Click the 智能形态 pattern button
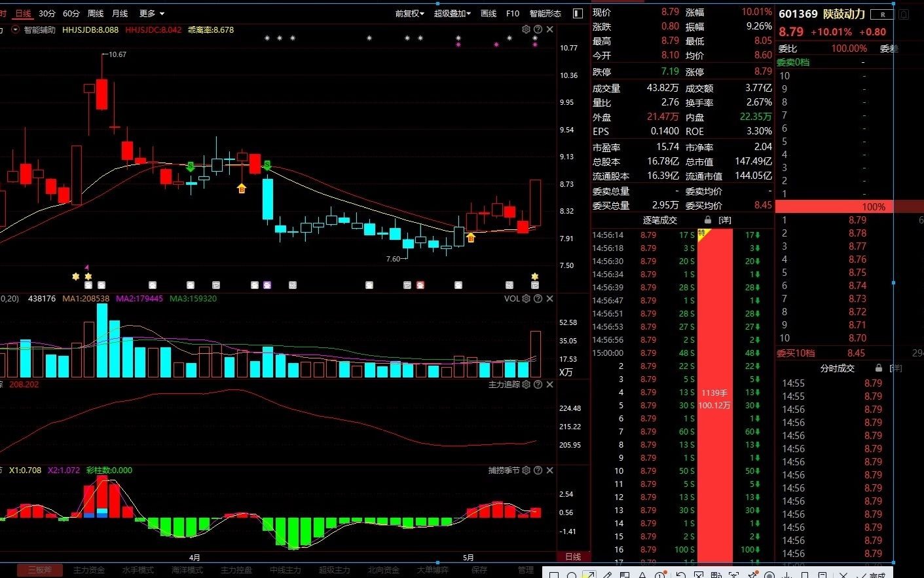This screenshot has width=924, height=578. 545,13
